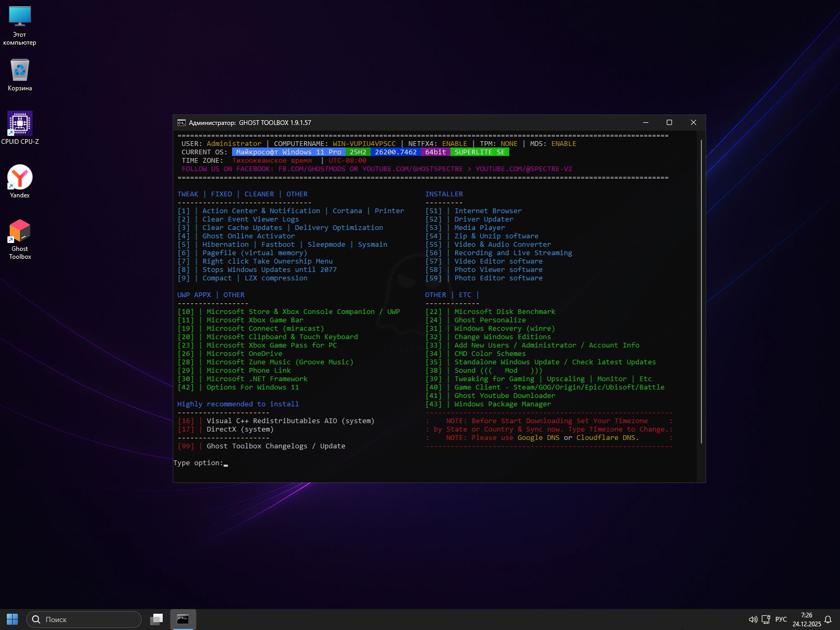Close the Ghost Toolbox console window
This screenshot has width=840, height=630.
pyautogui.click(x=694, y=123)
